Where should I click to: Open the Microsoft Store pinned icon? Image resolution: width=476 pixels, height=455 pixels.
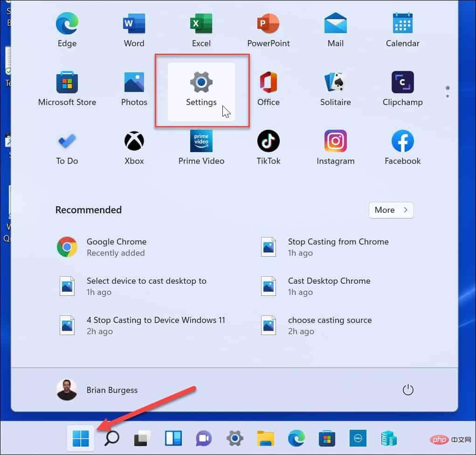[x=67, y=89]
